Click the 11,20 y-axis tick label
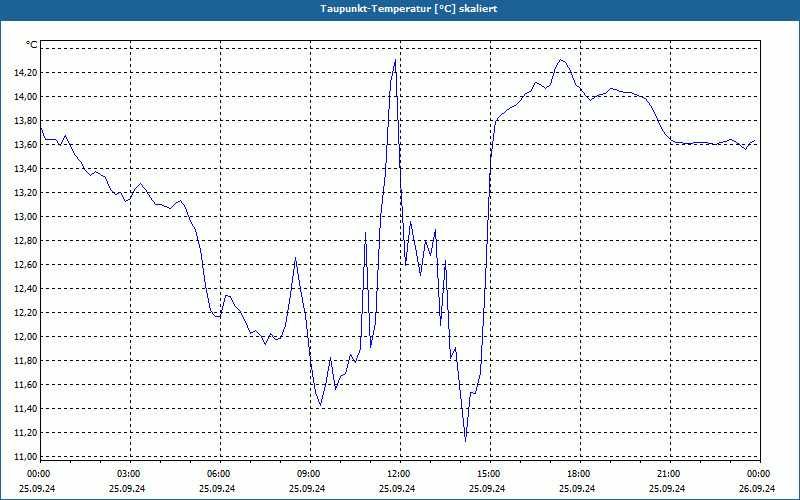 pyautogui.click(x=25, y=432)
